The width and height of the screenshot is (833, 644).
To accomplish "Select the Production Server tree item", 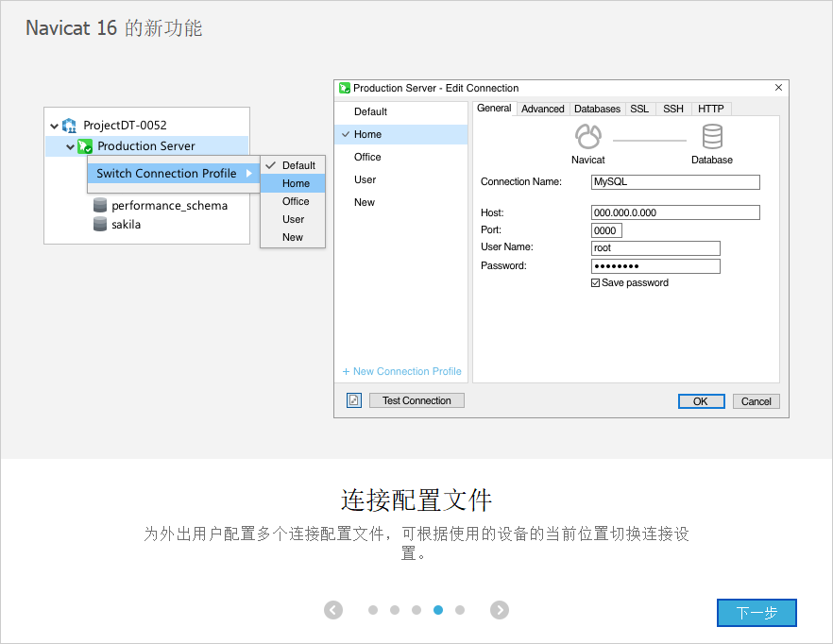I will click(x=146, y=146).
